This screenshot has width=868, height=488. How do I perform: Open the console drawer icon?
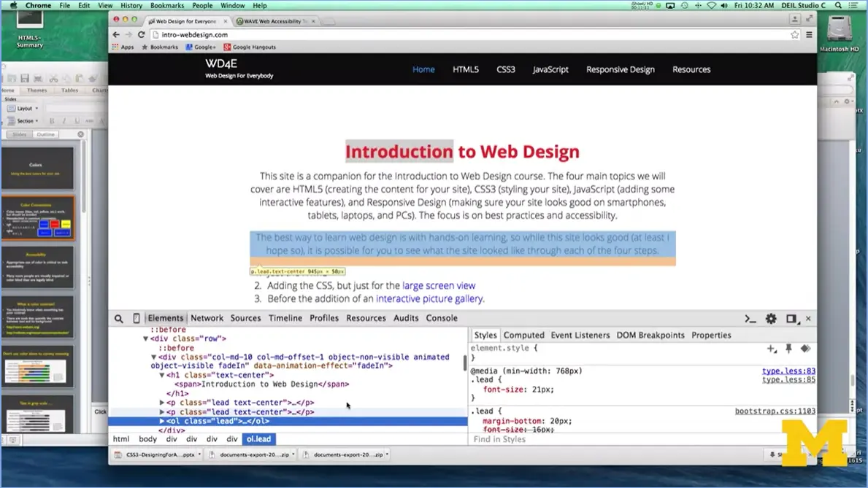coord(750,319)
